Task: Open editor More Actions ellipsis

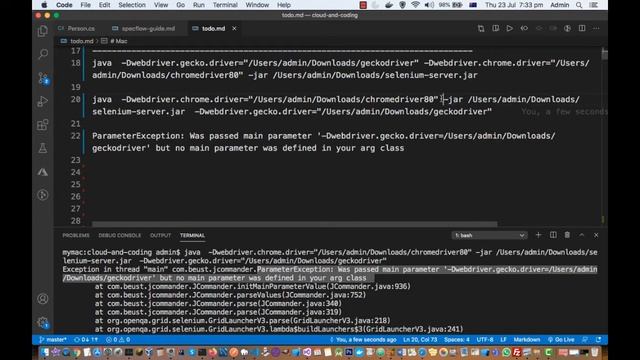Action: point(596,29)
